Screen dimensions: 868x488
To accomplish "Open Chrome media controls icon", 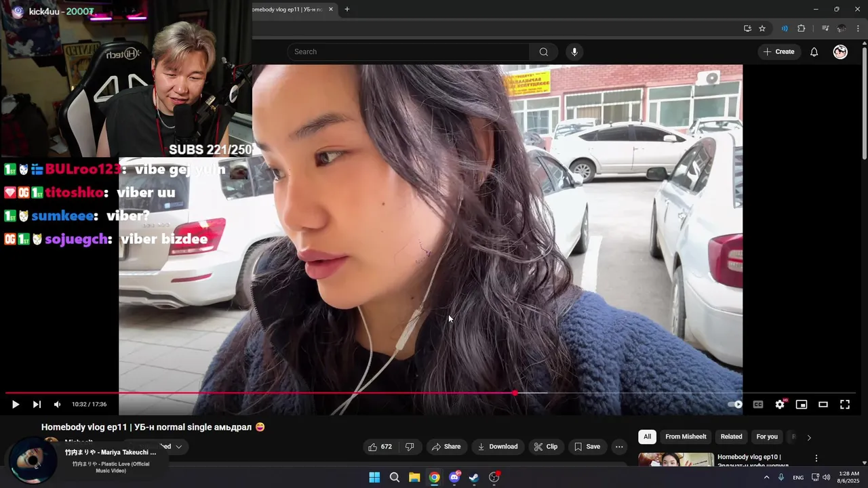I will coord(825,28).
